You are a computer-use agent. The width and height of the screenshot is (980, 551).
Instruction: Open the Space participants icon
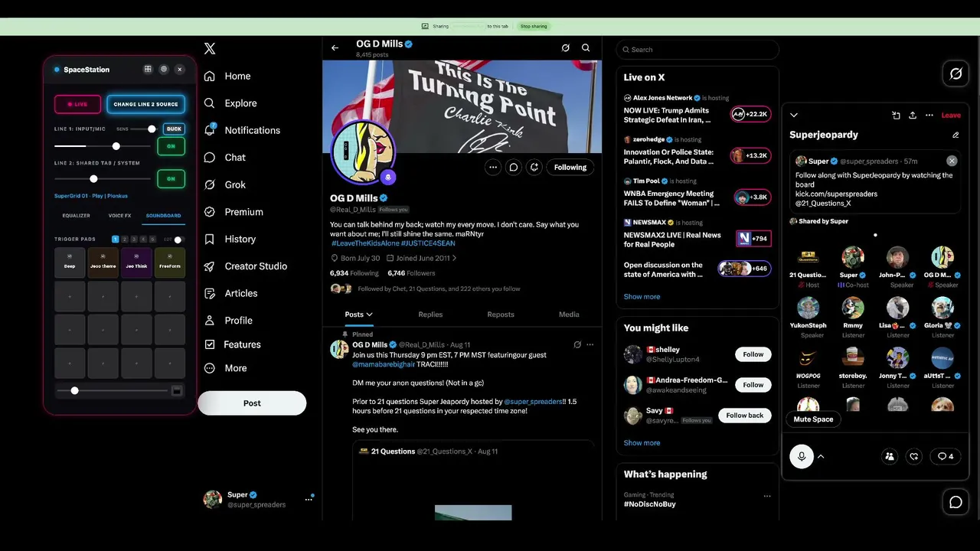890,456
